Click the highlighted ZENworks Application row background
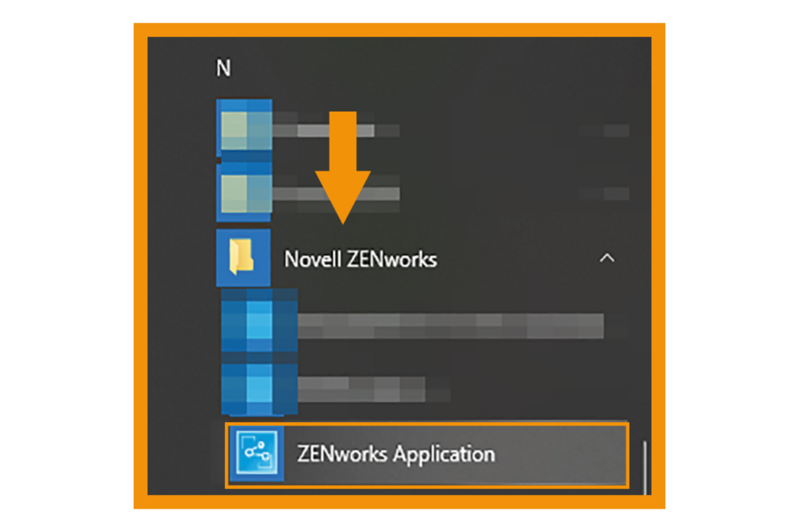The height and width of the screenshot is (532, 799). click(427, 455)
